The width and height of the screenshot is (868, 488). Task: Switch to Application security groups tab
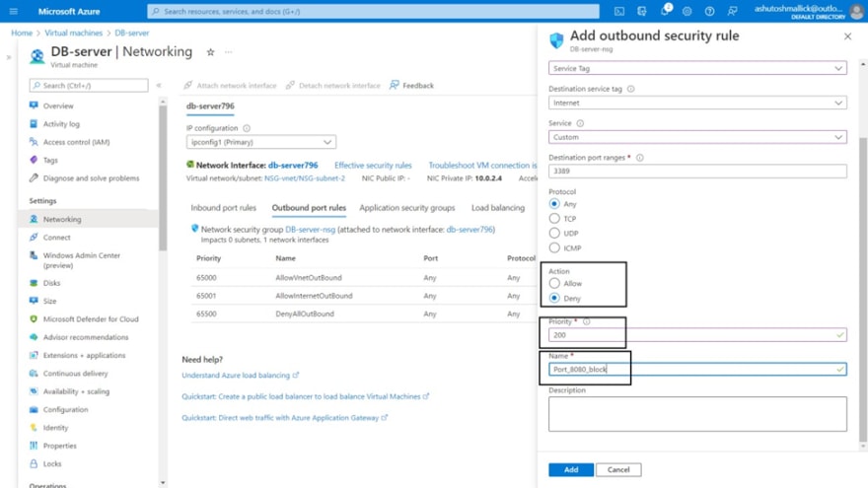(x=406, y=208)
